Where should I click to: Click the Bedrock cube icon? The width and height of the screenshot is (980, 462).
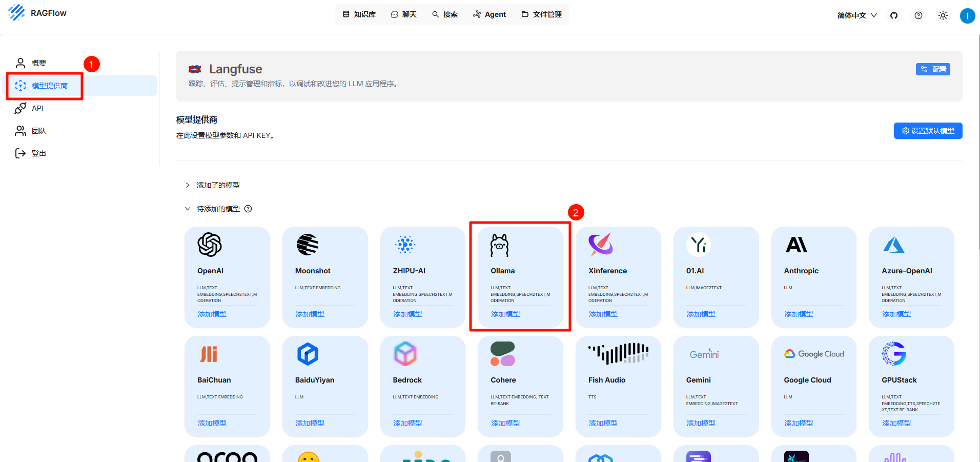coord(405,354)
